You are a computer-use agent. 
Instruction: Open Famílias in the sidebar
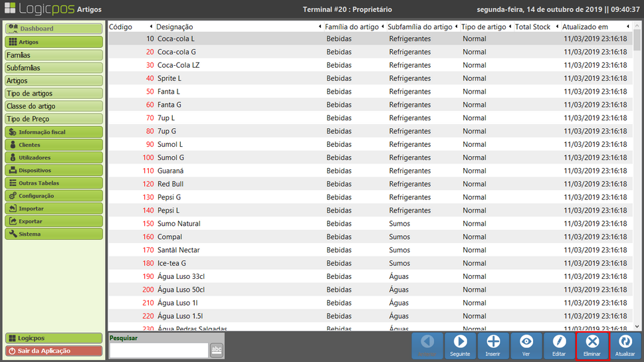click(54, 55)
